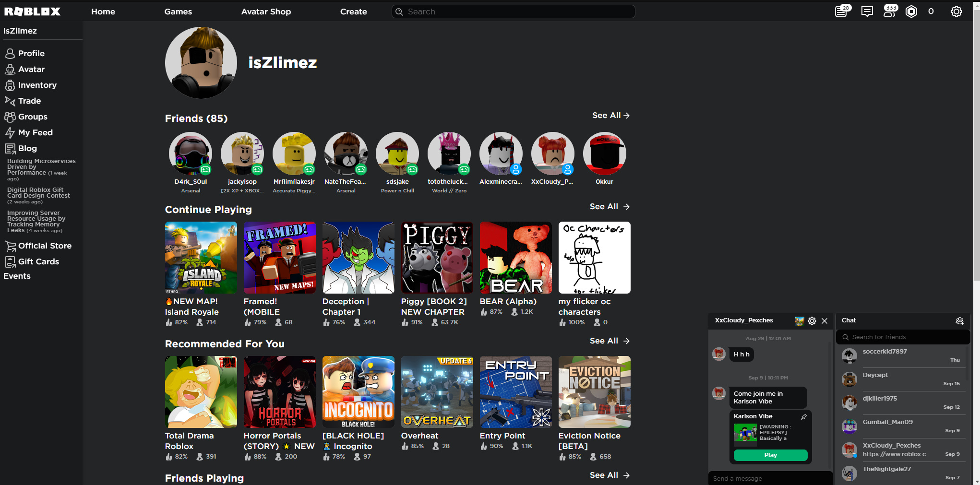Open Blog in the sidebar
980x485 pixels.
pos(21,148)
